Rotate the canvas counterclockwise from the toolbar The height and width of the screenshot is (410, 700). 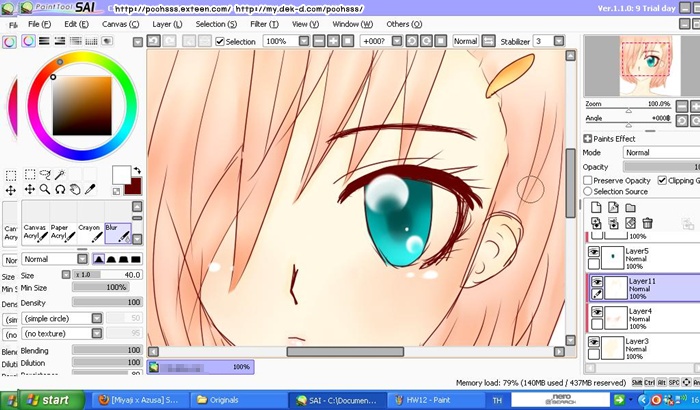412,41
